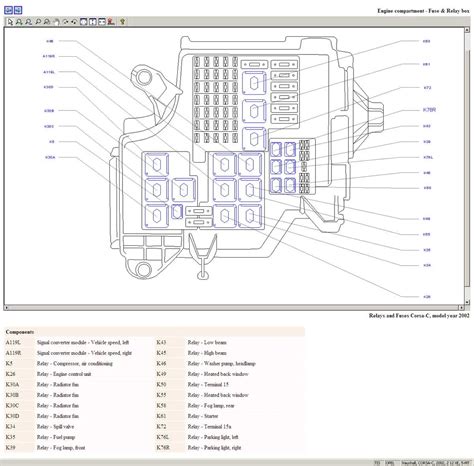Screen dimensions: 474x466
Task: Activate the hand pan tool
Action: (x=56, y=22)
